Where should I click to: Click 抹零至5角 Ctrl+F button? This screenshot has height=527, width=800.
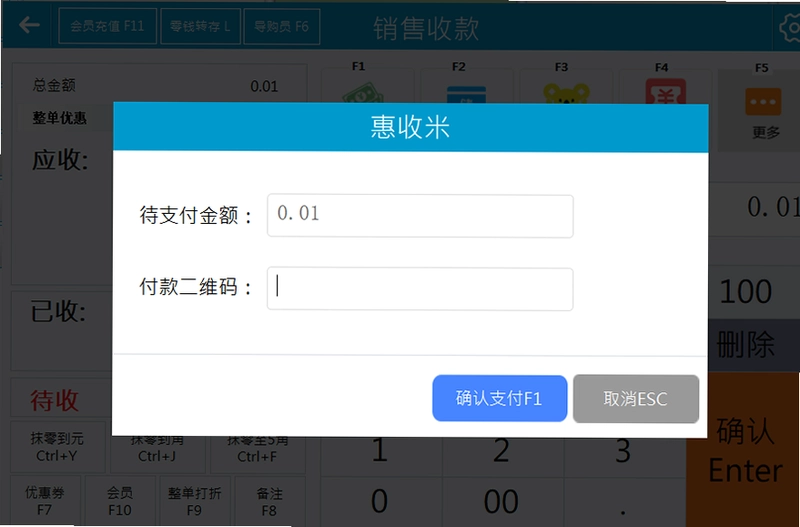click(257, 454)
